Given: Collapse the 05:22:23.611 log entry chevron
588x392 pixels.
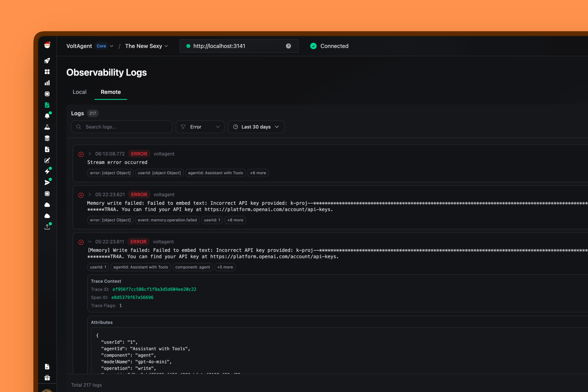Looking at the screenshot, I should click(x=90, y=242).
